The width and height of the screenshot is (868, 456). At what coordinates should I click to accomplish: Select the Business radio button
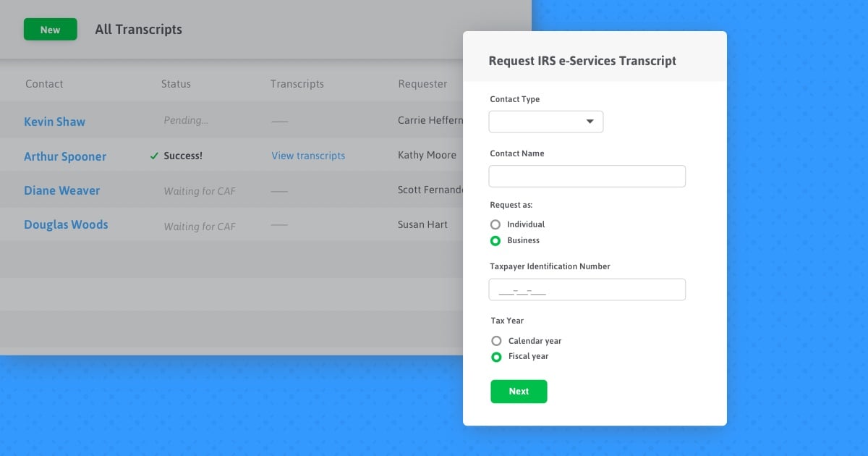click(x=495, y=240)
